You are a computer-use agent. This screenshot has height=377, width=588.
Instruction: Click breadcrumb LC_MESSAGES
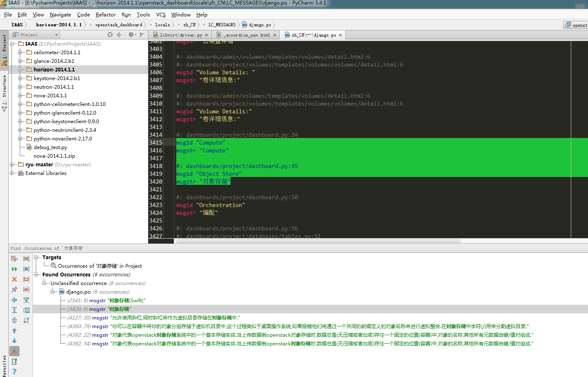[x=222, y=25]
